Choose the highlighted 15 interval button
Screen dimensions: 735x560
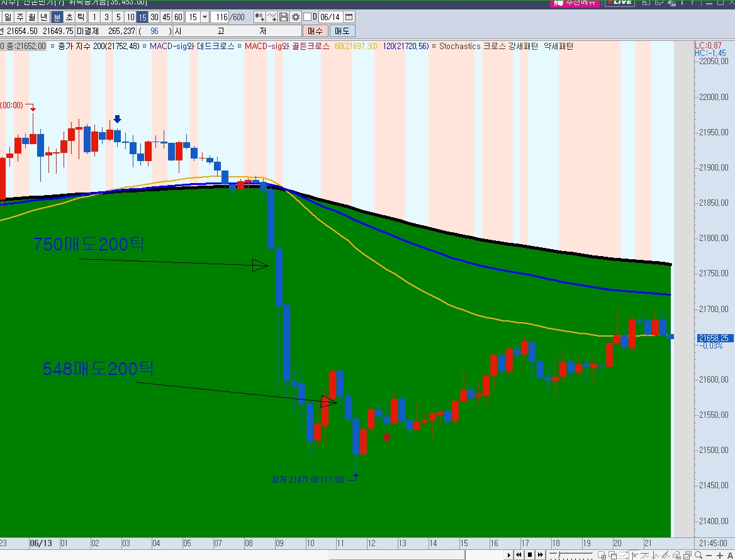tap(142, 18)
